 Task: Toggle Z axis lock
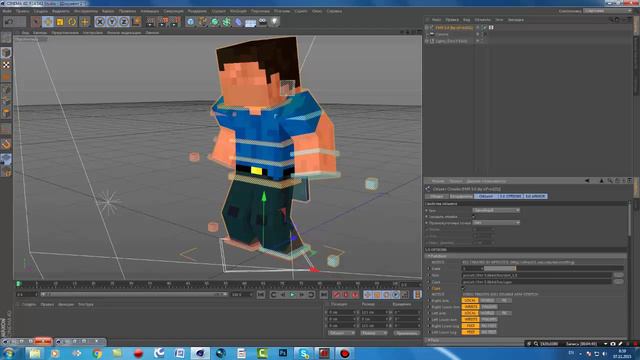[124, 22]
